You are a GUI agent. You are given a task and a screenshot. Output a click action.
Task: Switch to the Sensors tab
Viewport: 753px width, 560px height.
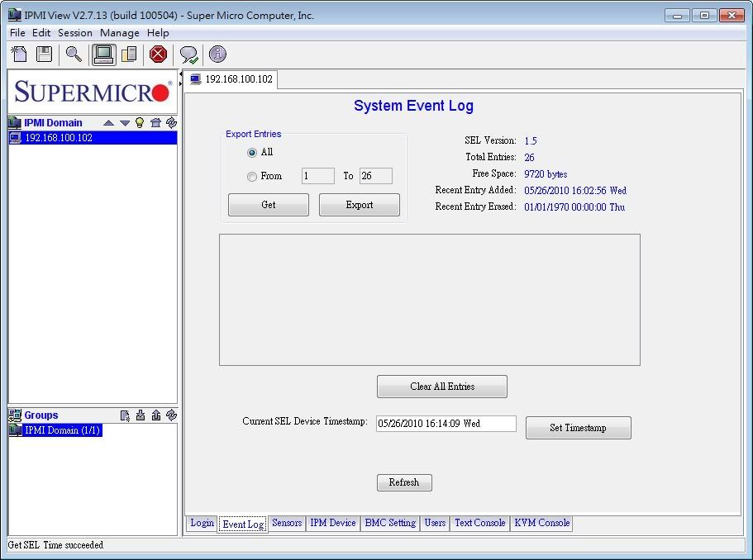coord(287,523)
